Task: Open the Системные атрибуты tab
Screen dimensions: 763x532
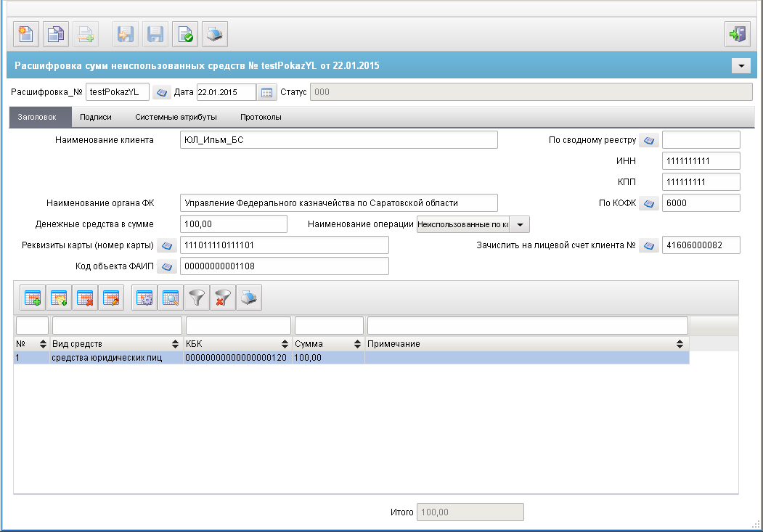Action: click(x=176, y=117)
